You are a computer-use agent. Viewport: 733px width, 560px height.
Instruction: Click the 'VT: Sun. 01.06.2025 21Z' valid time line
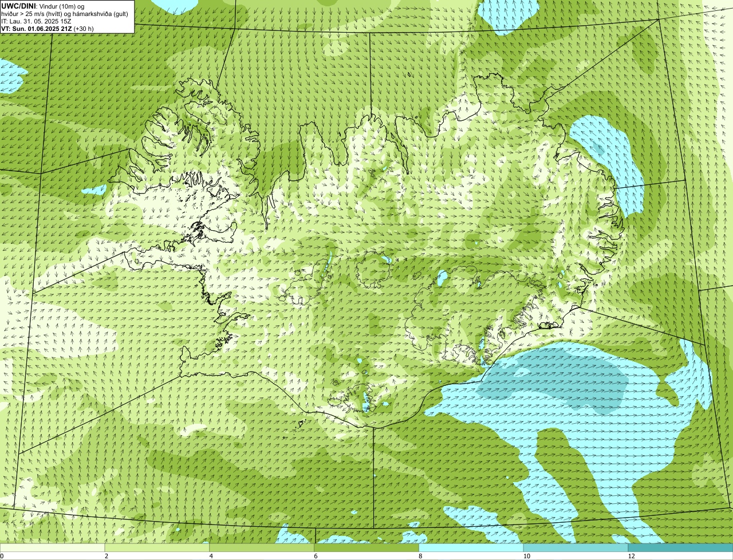click(48, 28)
